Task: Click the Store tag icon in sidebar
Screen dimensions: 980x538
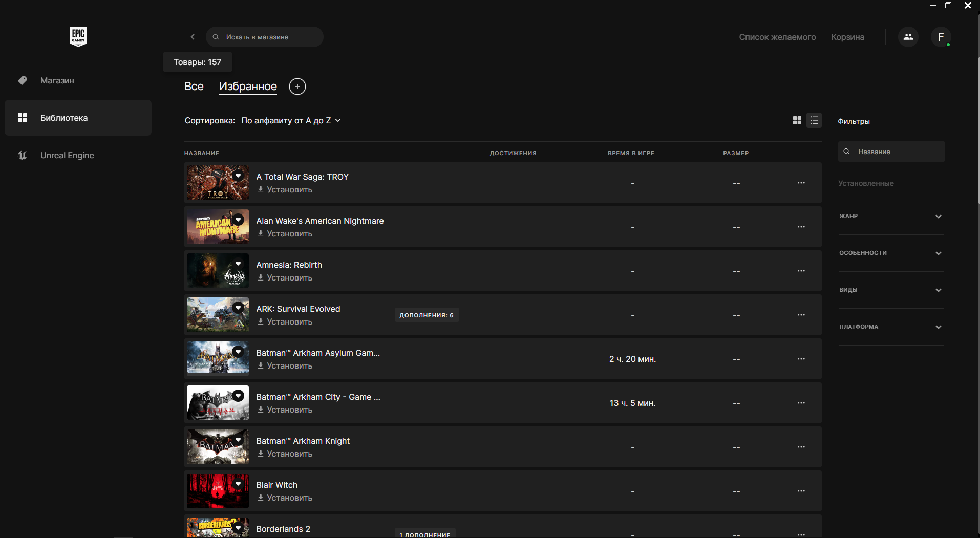Action: coord(23,80)
